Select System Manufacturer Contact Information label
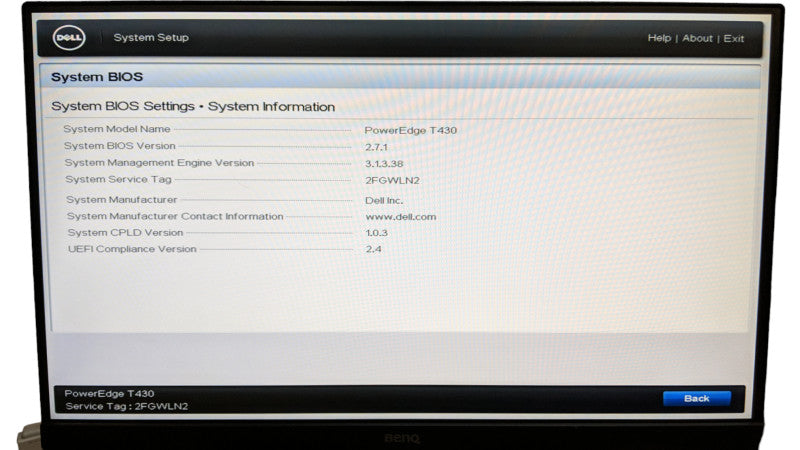 coord(175,216)
